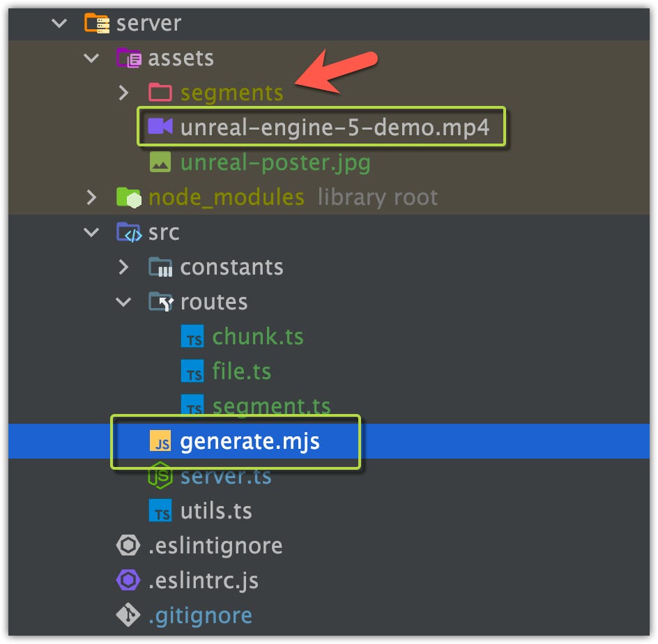
Task: Expand the segments folder
Action: coord(124,92)
